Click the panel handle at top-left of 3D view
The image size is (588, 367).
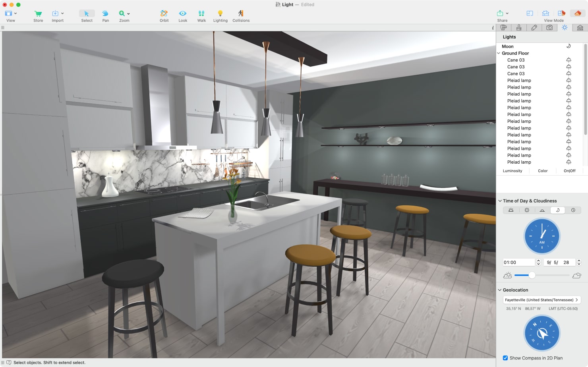pos(3,27)
